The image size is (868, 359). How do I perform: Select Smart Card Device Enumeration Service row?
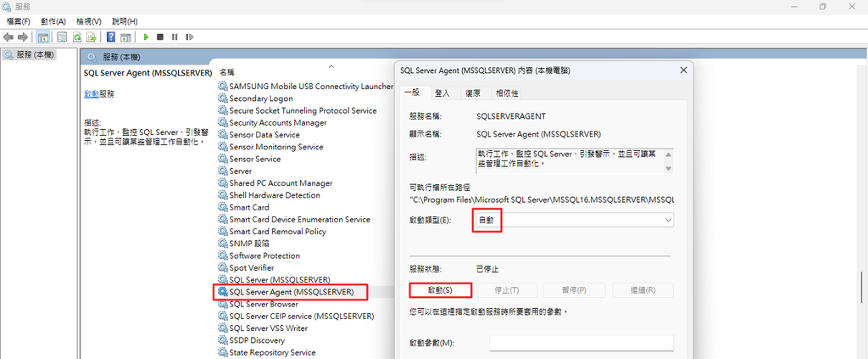(x=299, y=219)
